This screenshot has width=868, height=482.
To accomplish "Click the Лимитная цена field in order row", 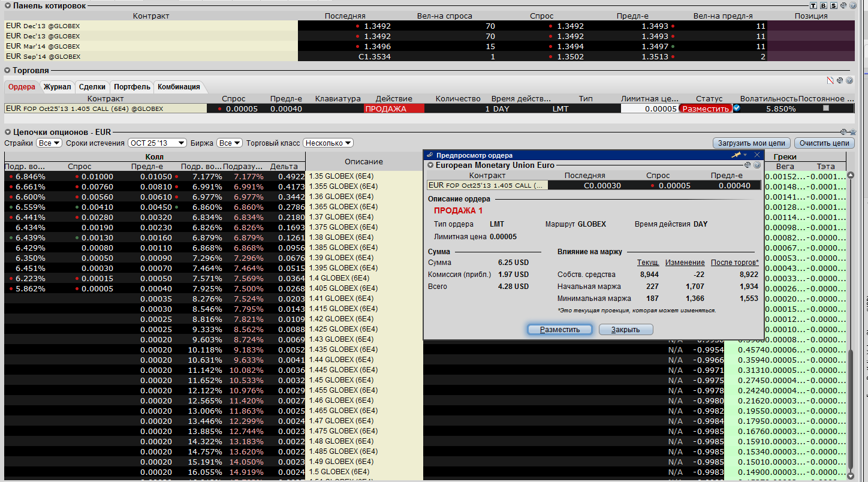I will (x=649, y=109).
